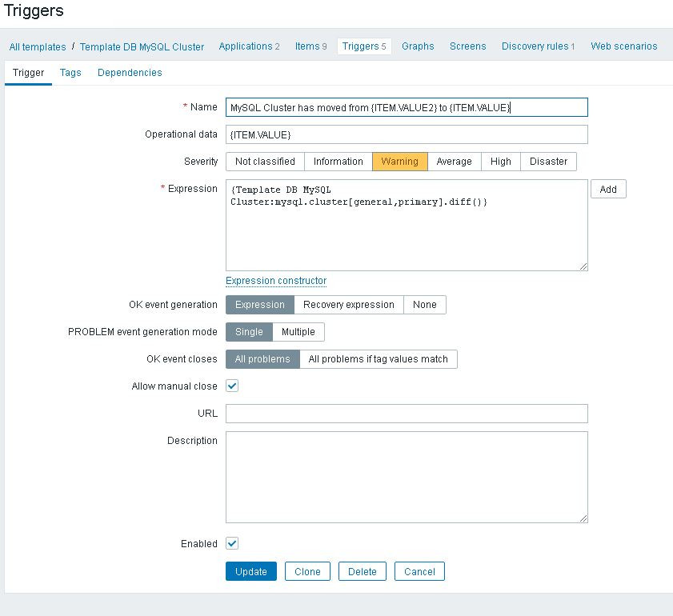The width and height of the screenshot is (673, 616).
Task: Set severity to Disaster
Action: click(x=548, y=162)
